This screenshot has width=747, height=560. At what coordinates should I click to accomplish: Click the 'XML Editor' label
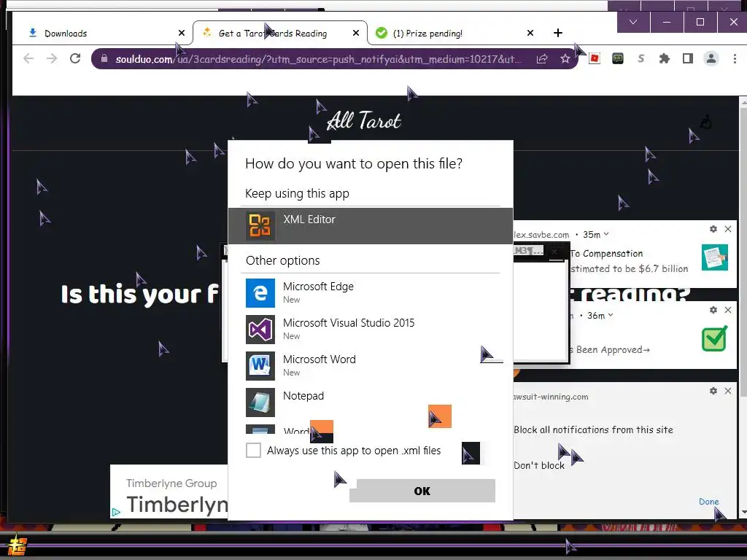(x=309, y=219)
